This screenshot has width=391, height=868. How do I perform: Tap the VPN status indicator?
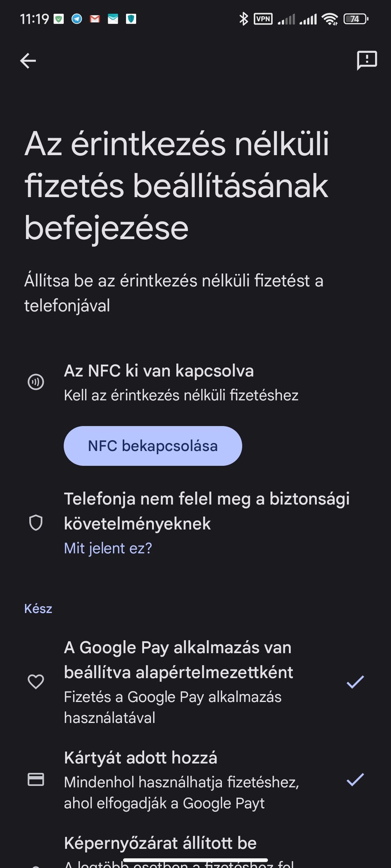click(x=263, y=19)
